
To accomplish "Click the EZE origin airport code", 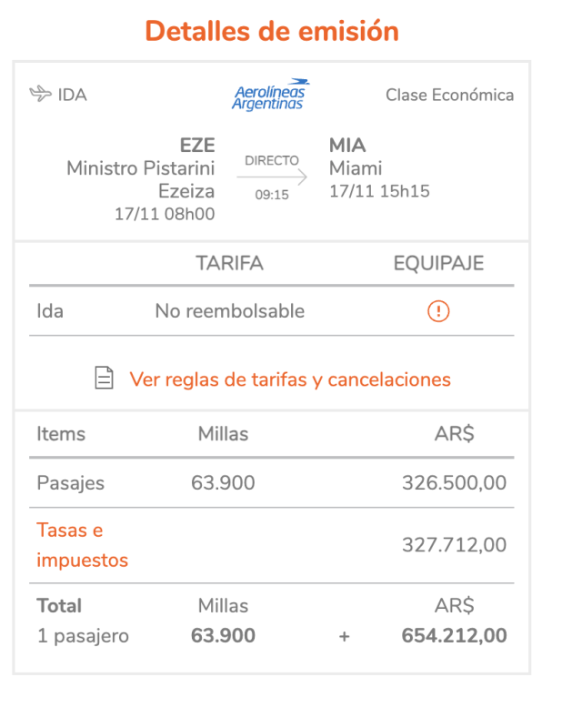I will (x=197, y=146).
